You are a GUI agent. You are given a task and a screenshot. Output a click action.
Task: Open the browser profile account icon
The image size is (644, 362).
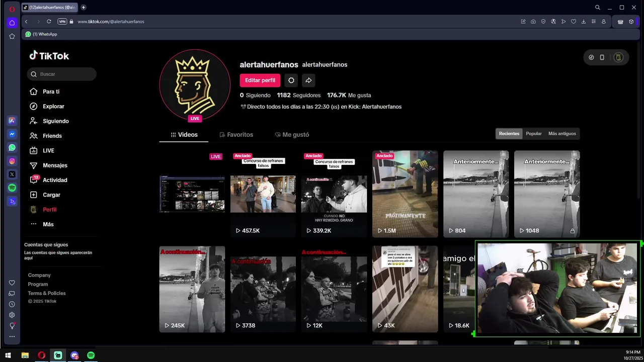[x=604, y=22]
